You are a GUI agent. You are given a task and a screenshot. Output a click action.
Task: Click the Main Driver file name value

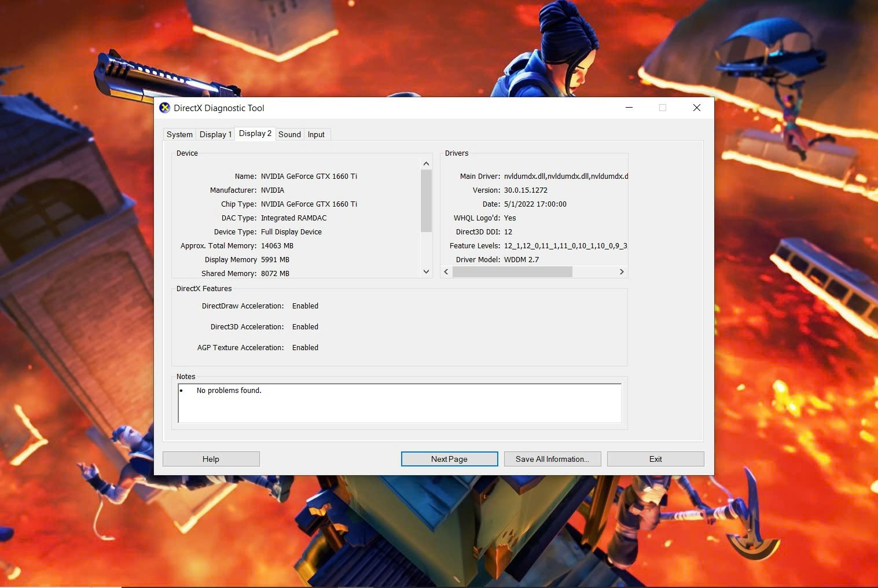click(565, 176)
